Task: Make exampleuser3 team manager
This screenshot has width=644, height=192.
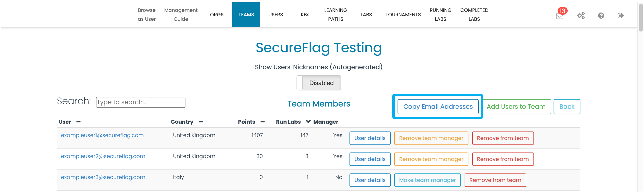Action: [427, 180]
